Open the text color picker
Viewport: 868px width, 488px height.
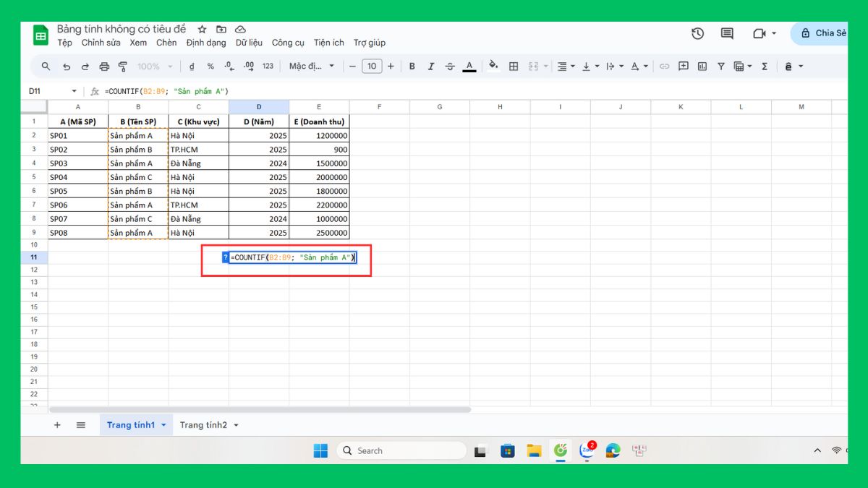point(469,66)
